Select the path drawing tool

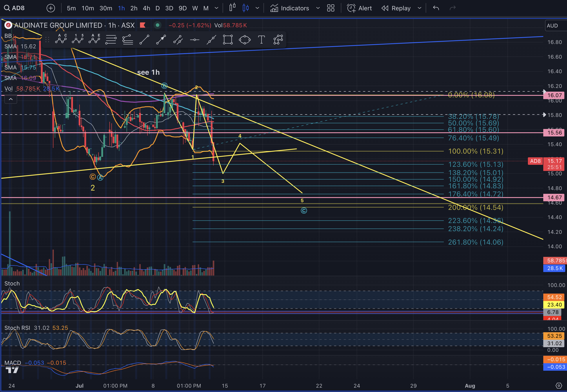(278, 40)
